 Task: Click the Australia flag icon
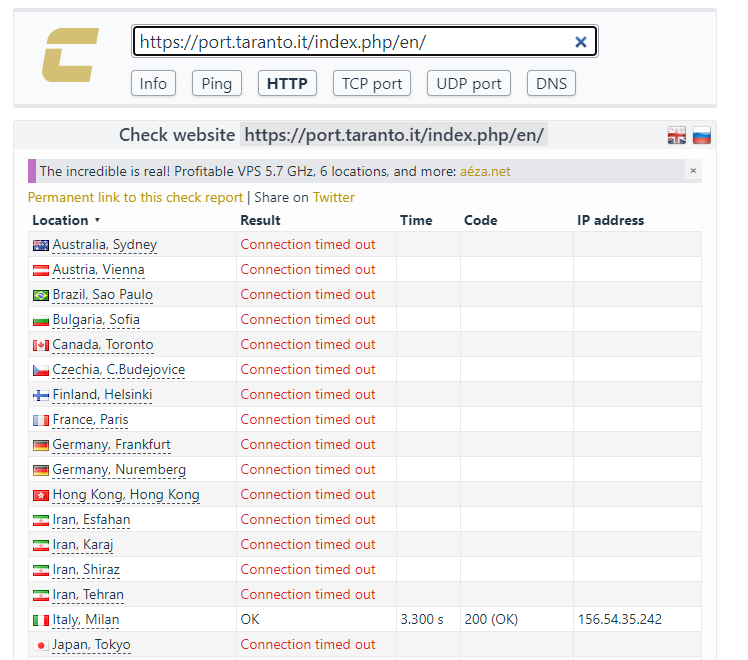coord(41,245)
